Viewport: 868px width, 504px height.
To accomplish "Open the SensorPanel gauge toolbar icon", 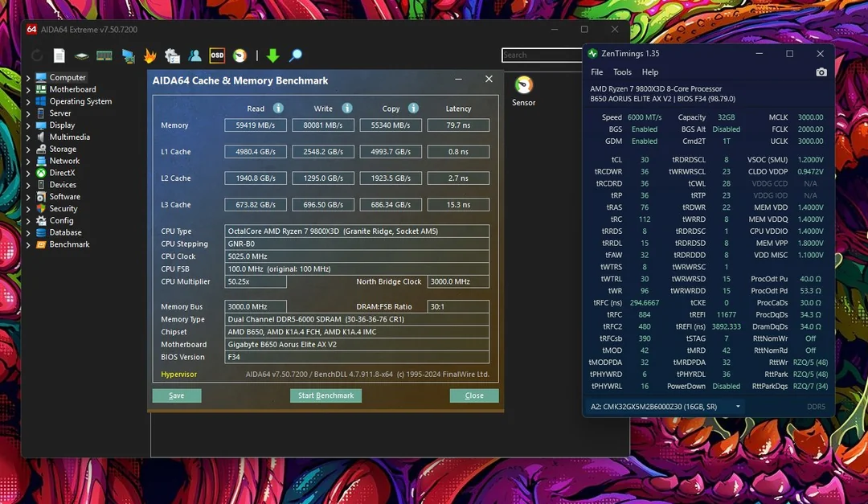I will [x=240, y=55].
